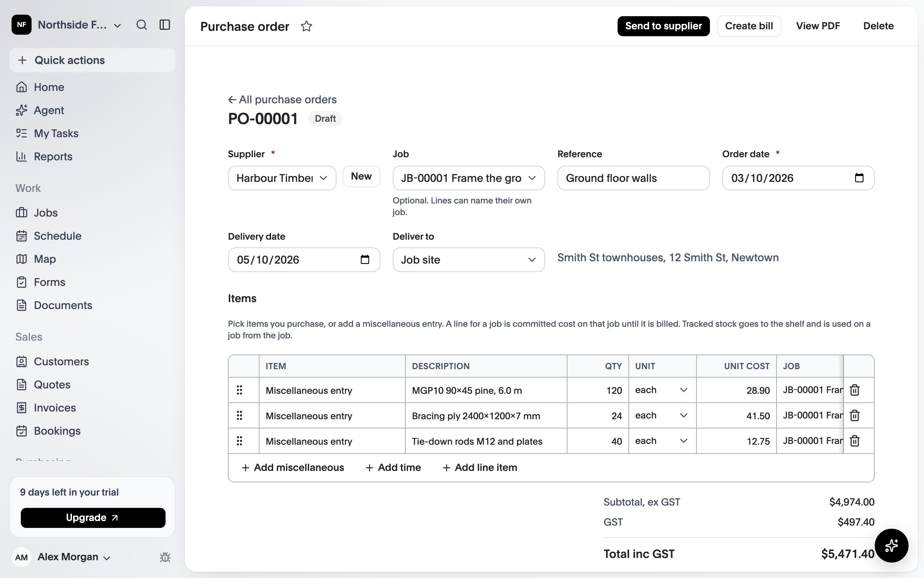This screenshot has height=578, width=924.
Task: Expand the Alex Morgan user menu
Action: (62, 557)
